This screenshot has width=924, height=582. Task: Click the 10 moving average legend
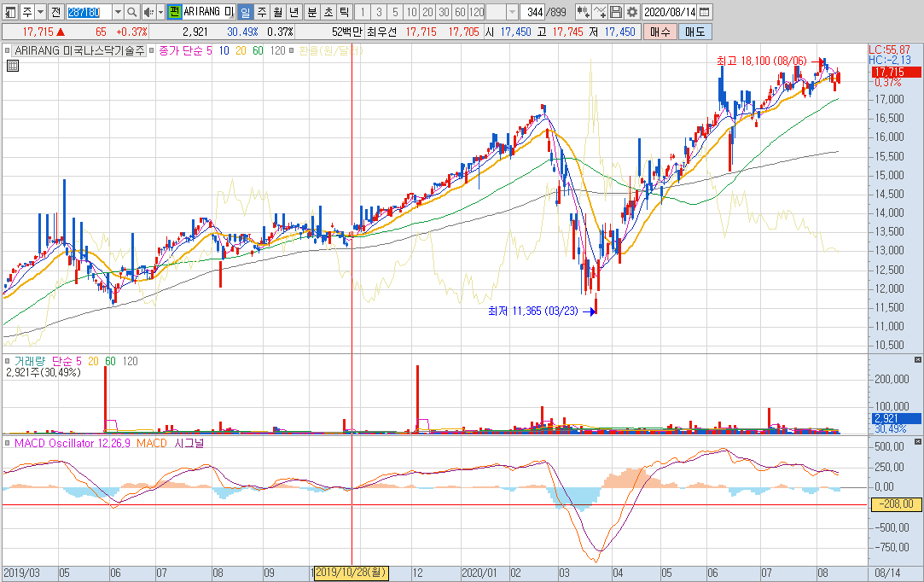click(224, 50)
